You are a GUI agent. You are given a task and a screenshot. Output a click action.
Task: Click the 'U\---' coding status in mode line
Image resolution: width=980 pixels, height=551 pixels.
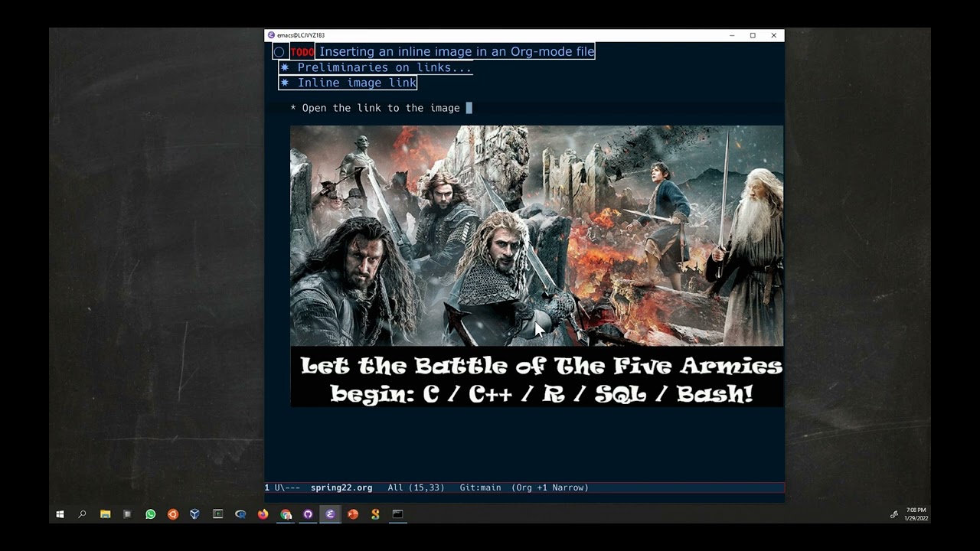[x=287, y=487]
